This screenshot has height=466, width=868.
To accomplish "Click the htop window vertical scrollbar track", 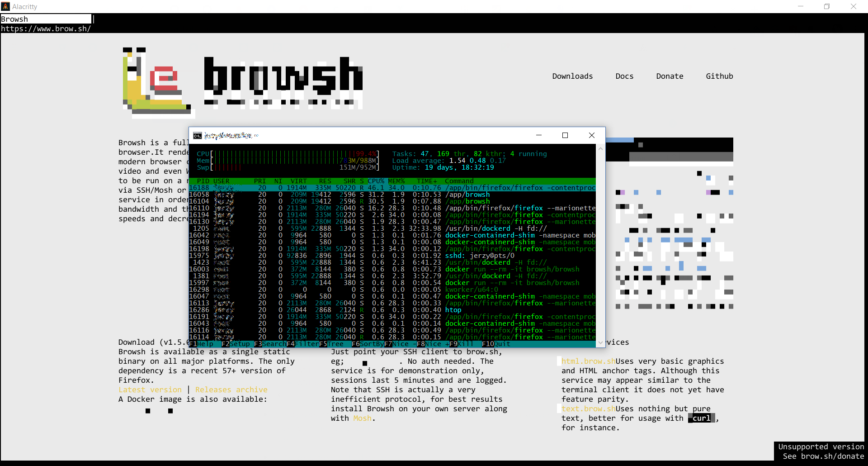I will (x=600, y=246).
